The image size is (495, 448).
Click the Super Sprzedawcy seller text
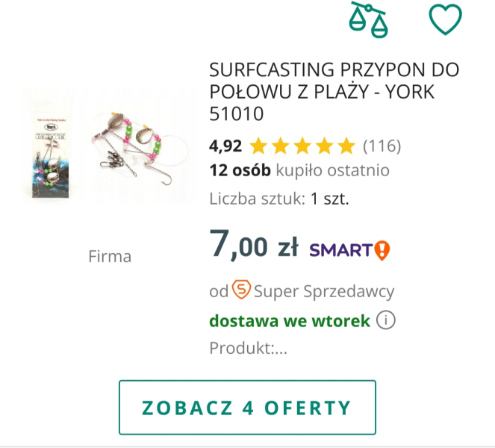(x=324, y=291)
